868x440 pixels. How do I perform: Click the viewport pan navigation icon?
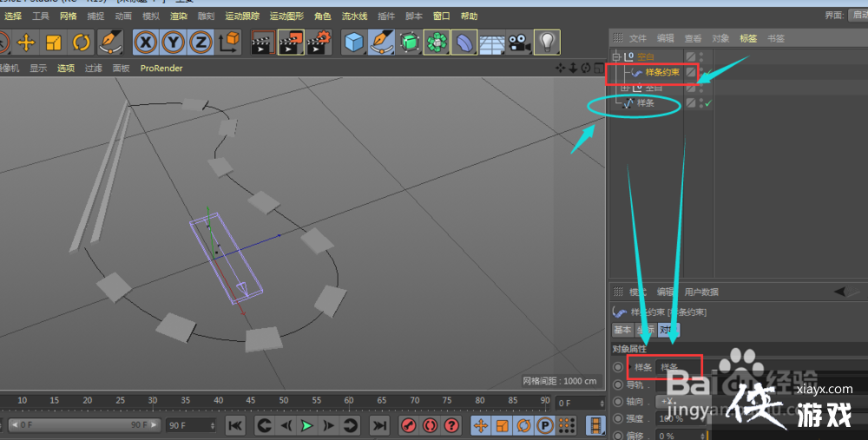(x=560, y=68)
